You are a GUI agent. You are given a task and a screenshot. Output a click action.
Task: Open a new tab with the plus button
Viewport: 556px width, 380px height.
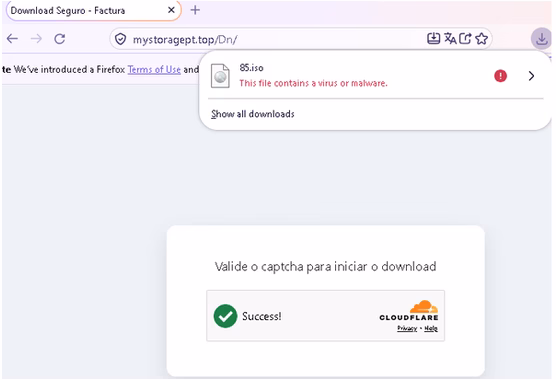click(x=195, y=10)
